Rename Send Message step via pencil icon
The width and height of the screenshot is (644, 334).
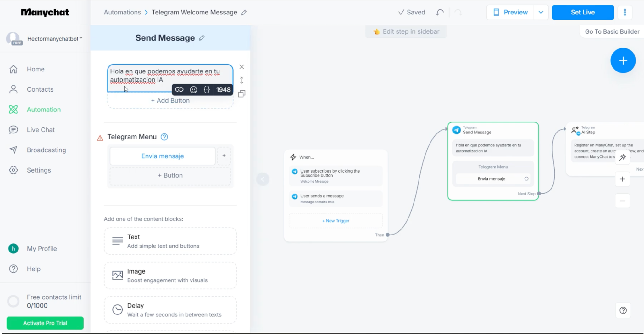coord(202,38)
